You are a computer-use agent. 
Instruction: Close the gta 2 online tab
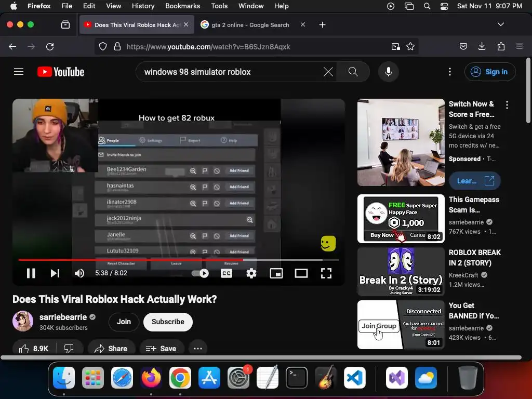pyautogui.click(x=303, y=24)
